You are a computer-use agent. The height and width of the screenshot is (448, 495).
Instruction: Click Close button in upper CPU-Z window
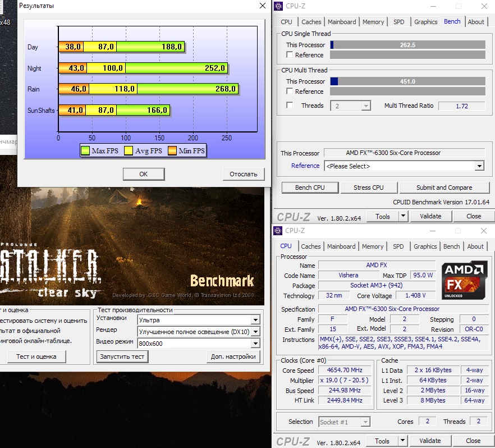coord(474,216)
